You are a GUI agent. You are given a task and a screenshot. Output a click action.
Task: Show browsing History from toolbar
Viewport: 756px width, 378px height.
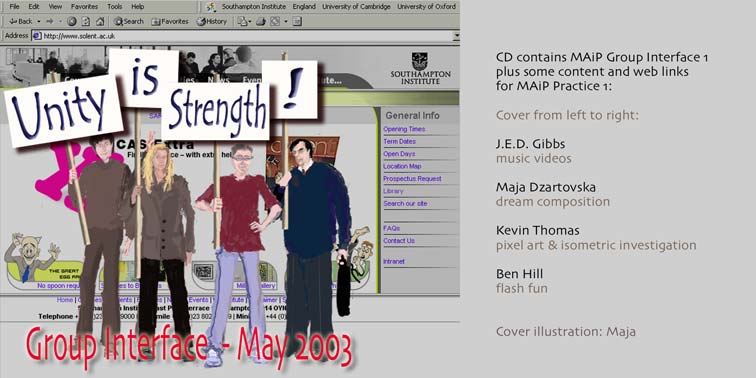212,21
